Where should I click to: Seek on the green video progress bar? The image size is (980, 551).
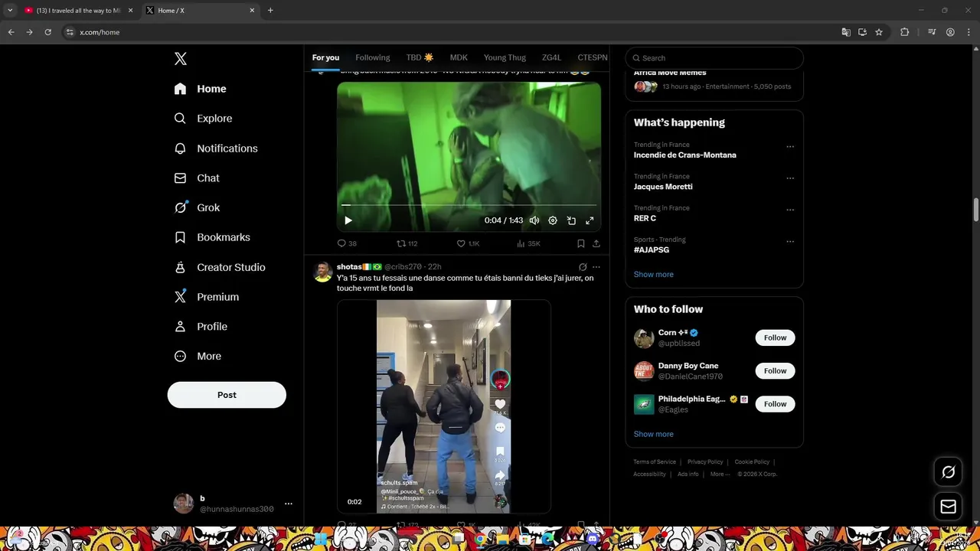(469, 205)
